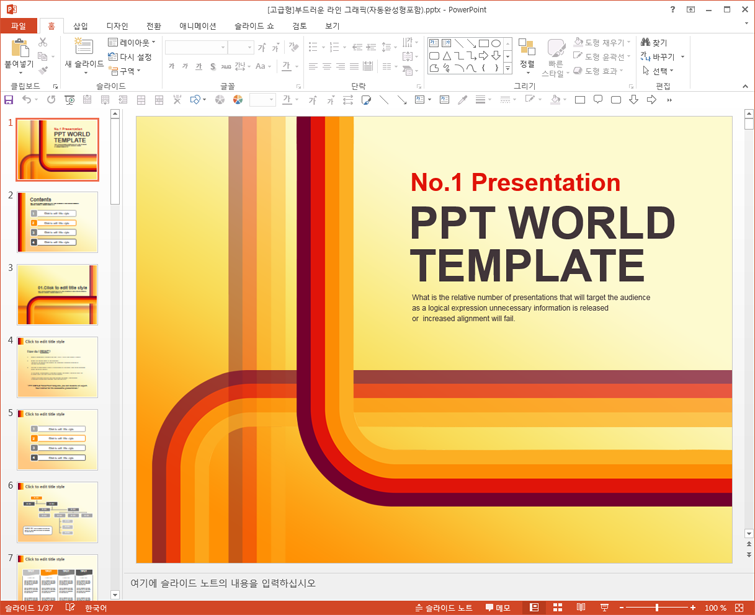Click the color wheel icon in the quick toolbar

pos(237,100)
